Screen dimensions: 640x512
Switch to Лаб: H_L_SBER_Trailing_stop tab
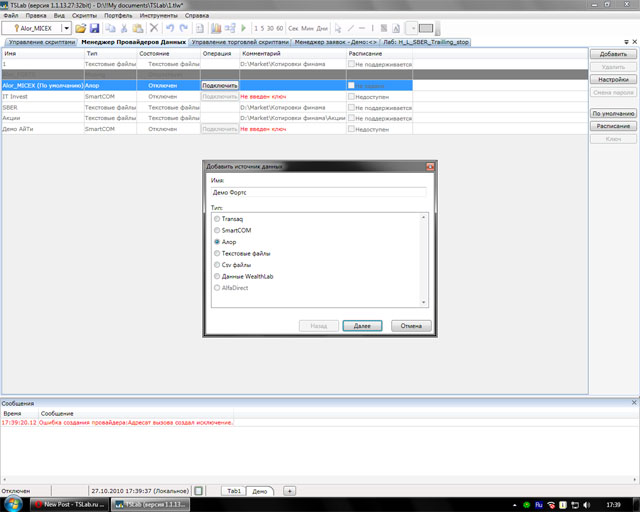pyautogui.click(x=425, y=42)
